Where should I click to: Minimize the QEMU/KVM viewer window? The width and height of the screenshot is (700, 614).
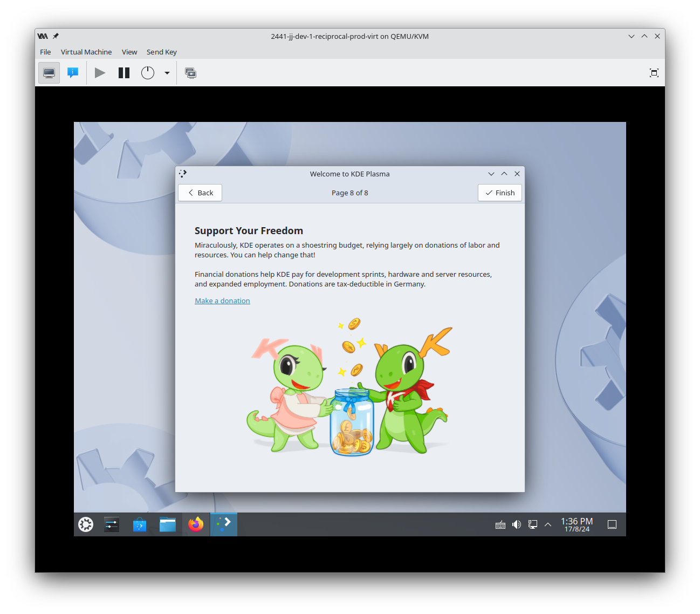tap(632, 36)
